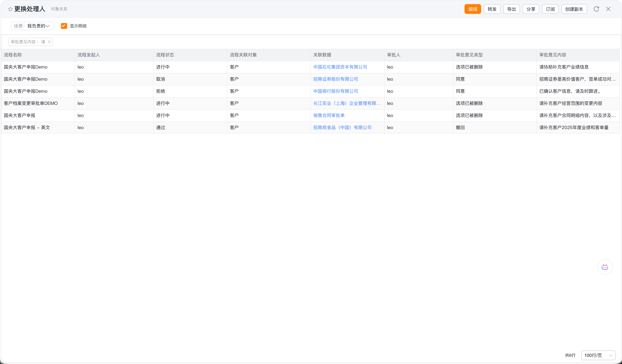Image resolution: width=622 pixels, height=364 pixels.
Task: Uncheck the 显示明细 checkbox
Action: pos(64,26)
